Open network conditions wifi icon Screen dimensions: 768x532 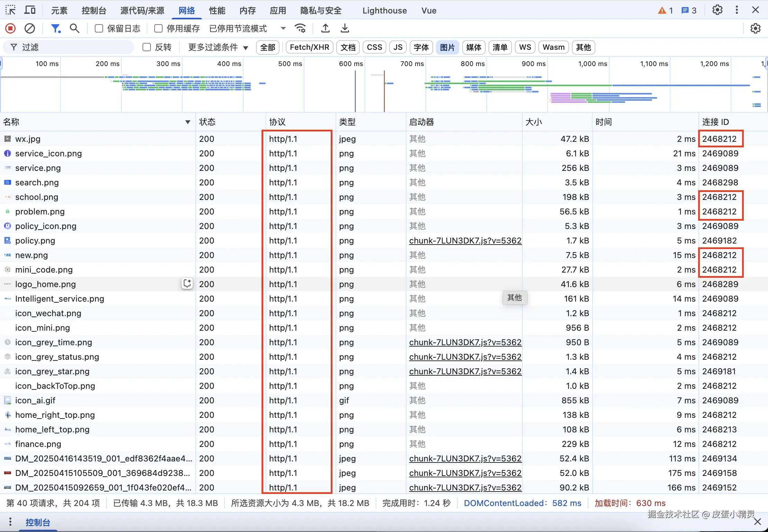300,28
